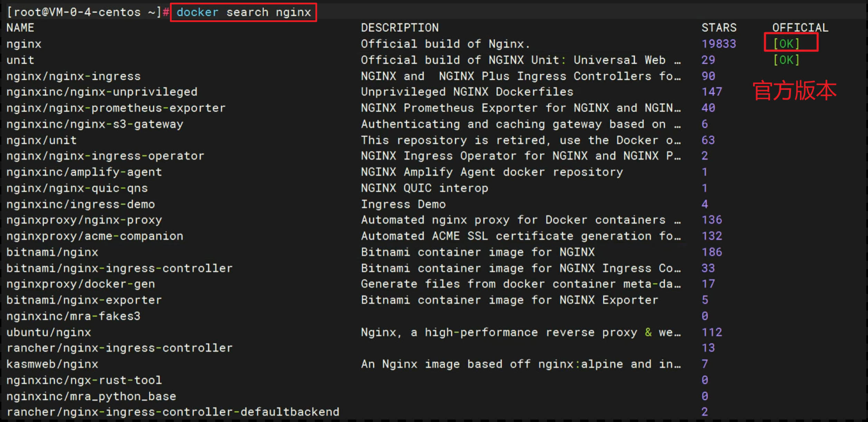Click the [OK] marker for nginx
The height and width of the screenshot is (422, 868).
point(786,44)
